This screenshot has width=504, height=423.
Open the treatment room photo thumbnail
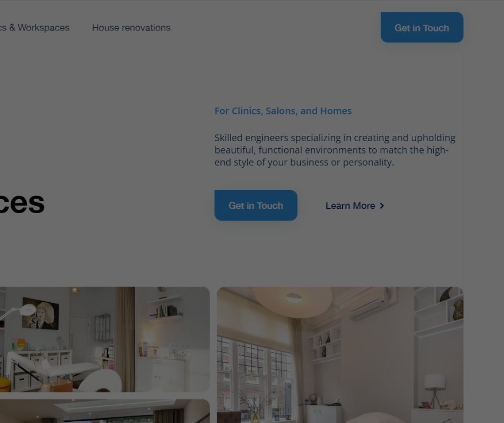105,339
